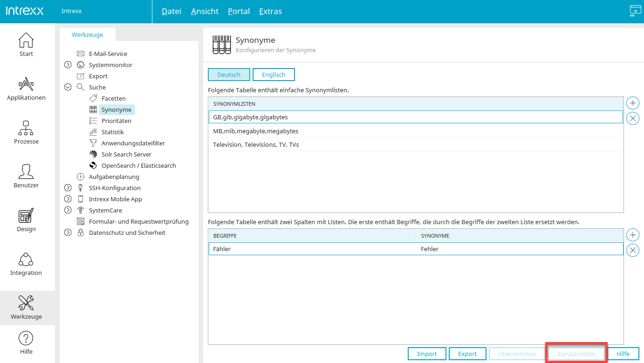
Task: Expand the SSH-Konfiguration node
Action: click(x=68, y=188)
